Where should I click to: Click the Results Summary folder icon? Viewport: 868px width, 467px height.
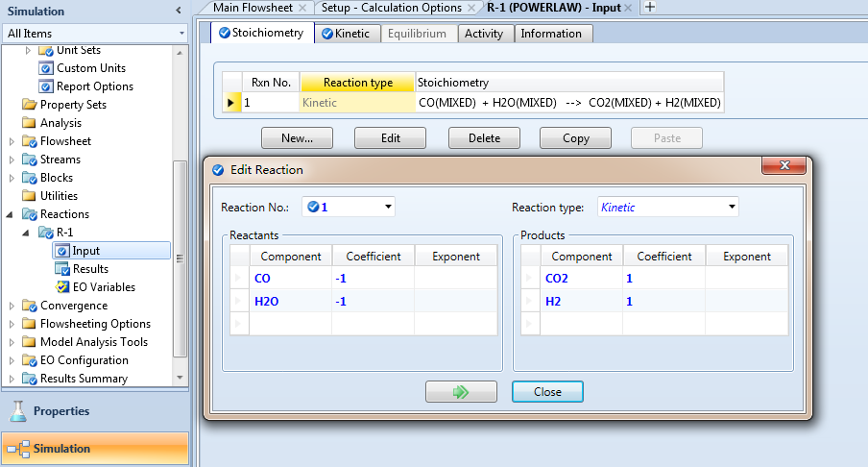[x=29, y=379]
